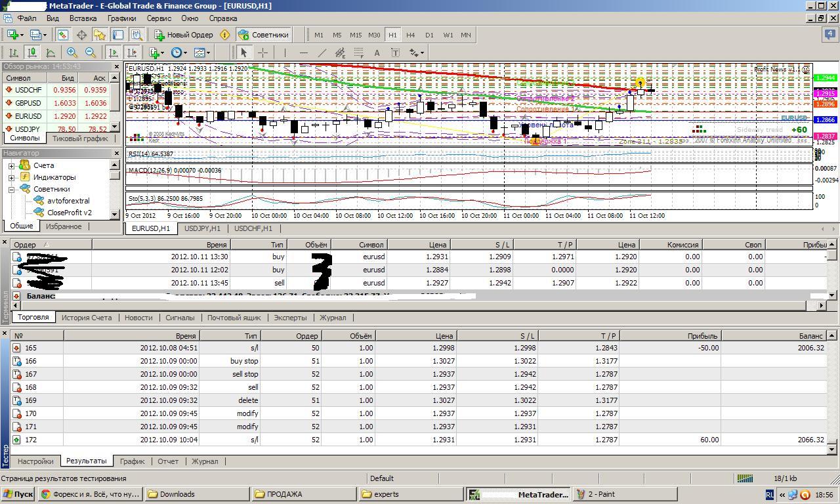
Task: Select the W1 timeframe
Action: coord(448,35)
